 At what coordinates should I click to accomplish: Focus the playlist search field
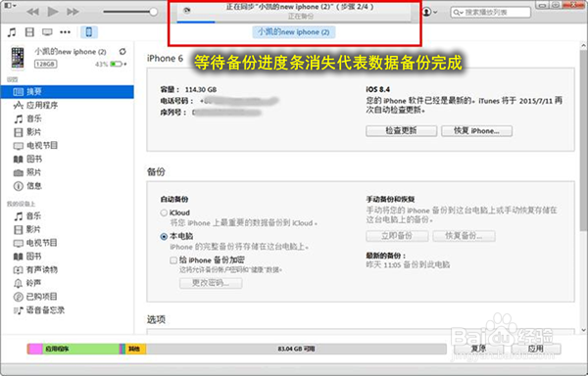pyautogui.click(x=491, y=13)
